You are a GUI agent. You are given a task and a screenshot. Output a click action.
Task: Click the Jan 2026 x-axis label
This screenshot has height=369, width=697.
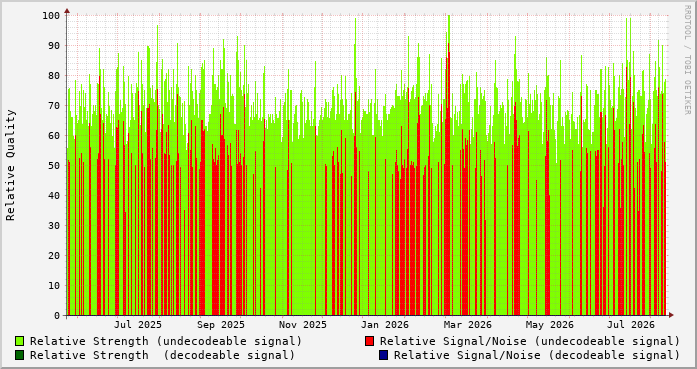click(385, 325)
